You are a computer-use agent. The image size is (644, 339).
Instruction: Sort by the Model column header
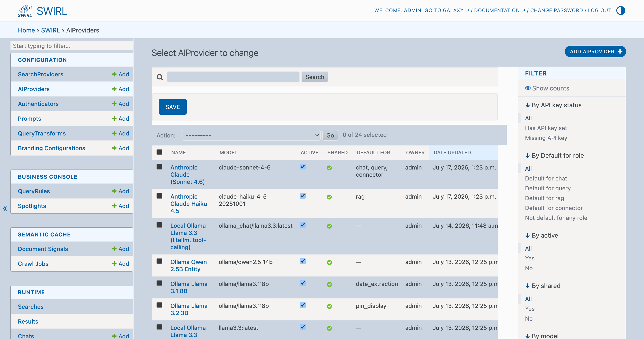coord(228,152)
